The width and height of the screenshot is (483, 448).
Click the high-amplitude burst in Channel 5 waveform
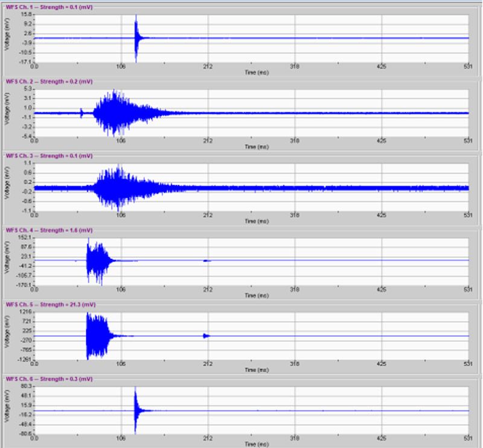(97, 336)
